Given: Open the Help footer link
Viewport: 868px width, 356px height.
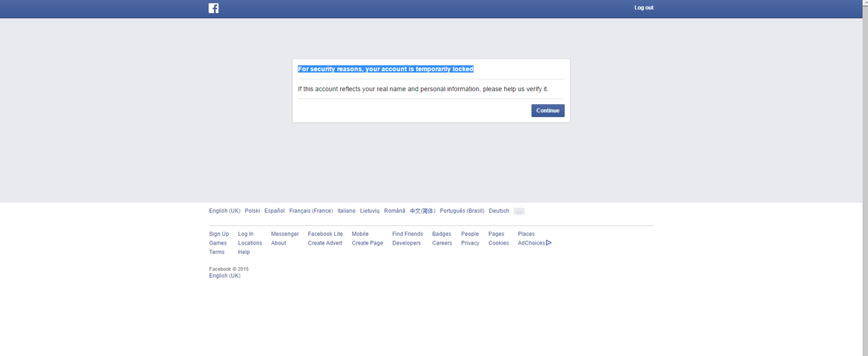Looking at the screenshot, I should point(244,253).
